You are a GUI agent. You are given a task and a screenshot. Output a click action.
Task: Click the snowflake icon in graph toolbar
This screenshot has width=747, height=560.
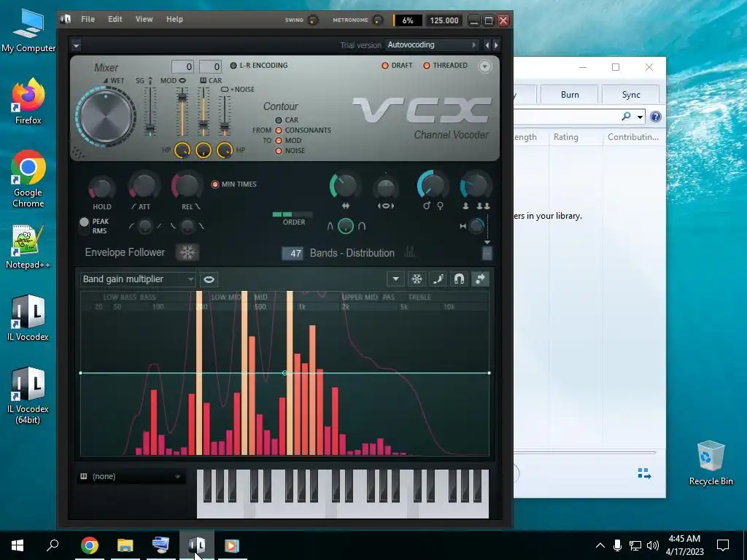pyautogui.click(x=417, y=279)
